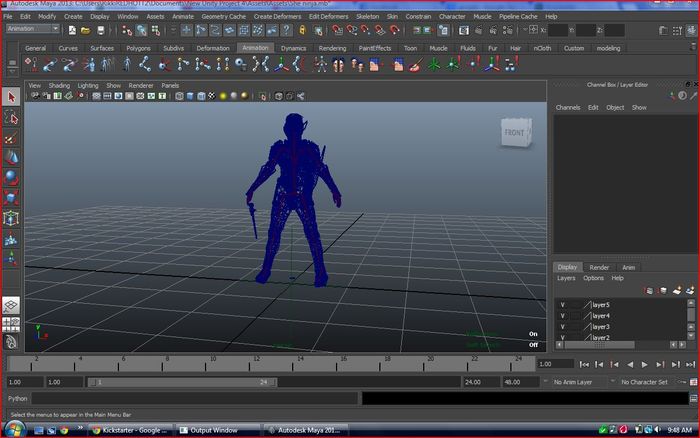Click the layer list horizontal scrollbar

tap(599, 345)
